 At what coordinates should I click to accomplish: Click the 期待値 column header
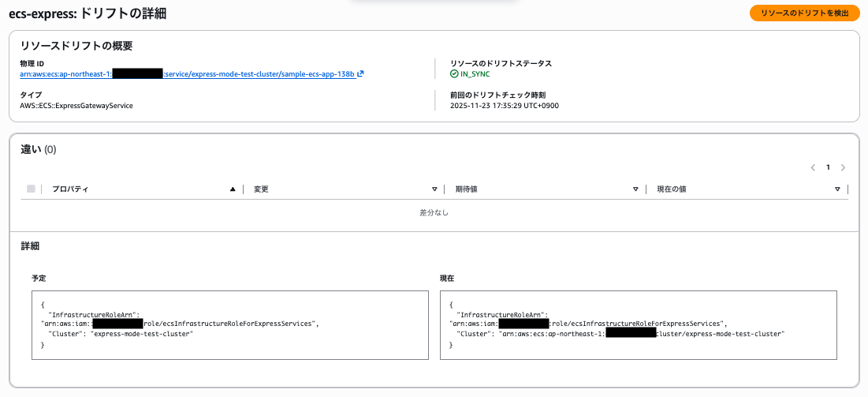click(x=467, y=189)
